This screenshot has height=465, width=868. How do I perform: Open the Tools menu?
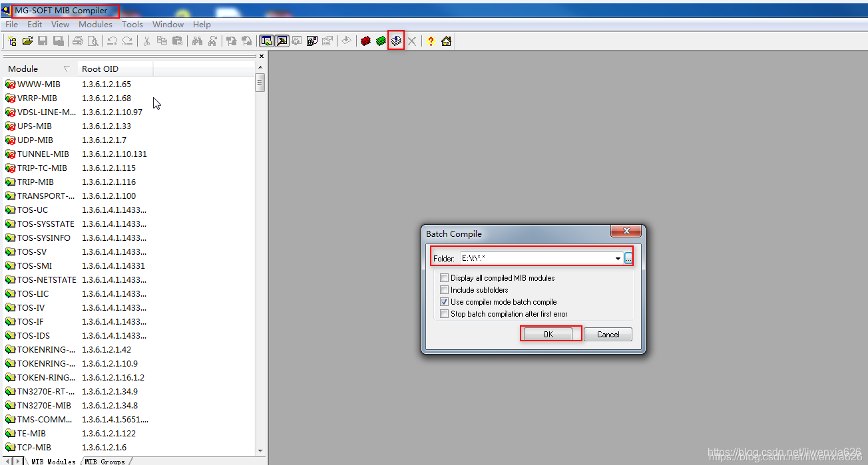click(x=132, y=25)
